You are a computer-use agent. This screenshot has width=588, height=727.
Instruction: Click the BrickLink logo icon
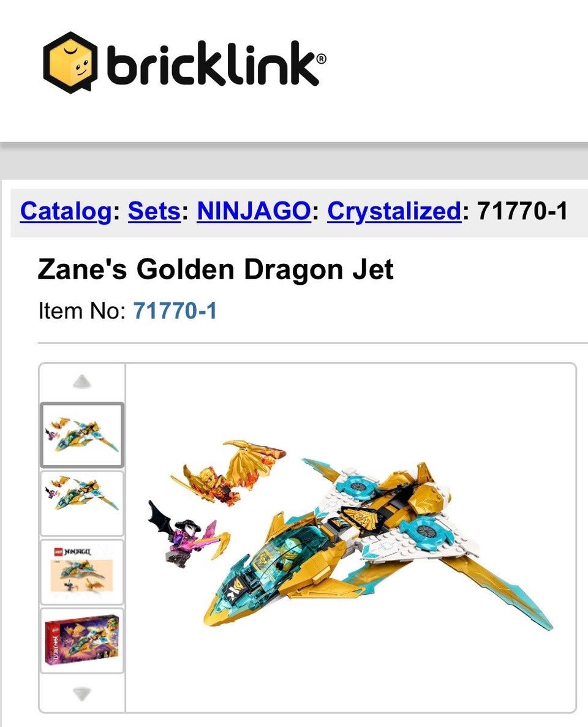click(70, 62)
